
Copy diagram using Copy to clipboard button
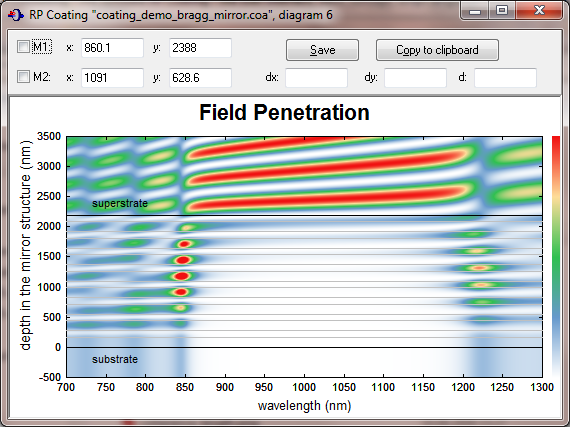tap(437, 50)
